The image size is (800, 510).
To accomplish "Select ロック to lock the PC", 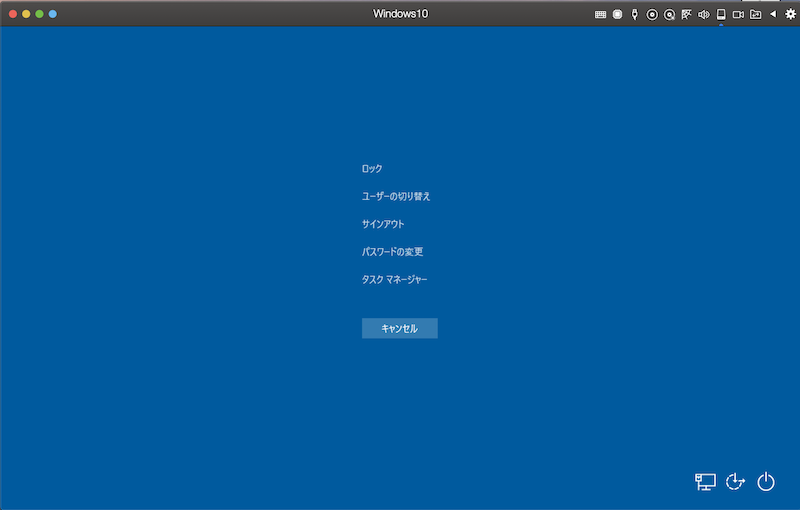I will (372, 169).
